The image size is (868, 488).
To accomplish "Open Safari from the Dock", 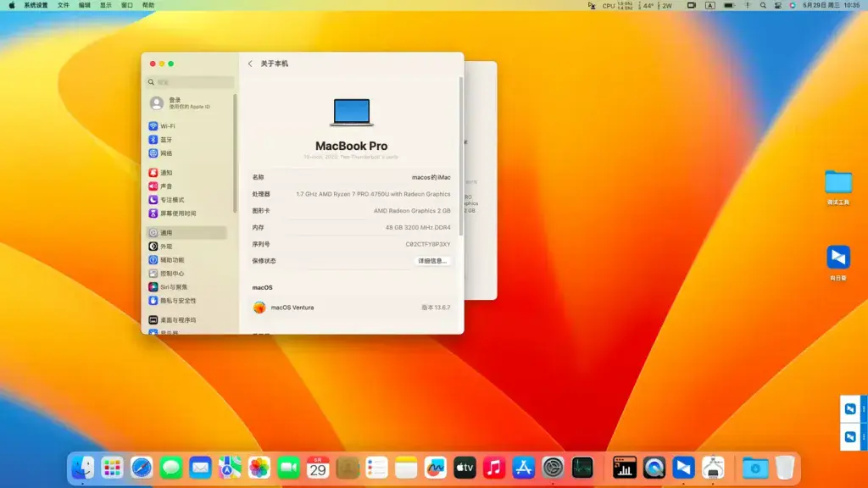I will tap(142, 468).
